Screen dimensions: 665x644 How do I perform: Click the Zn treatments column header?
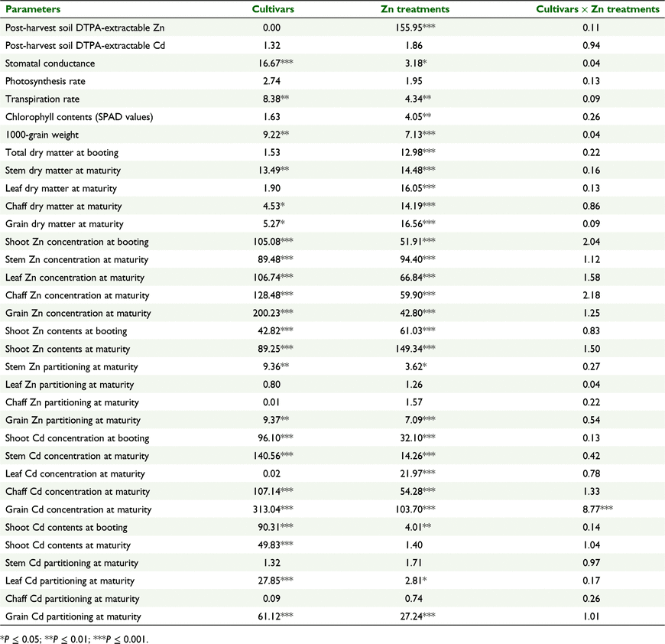(x=415, y=9)
